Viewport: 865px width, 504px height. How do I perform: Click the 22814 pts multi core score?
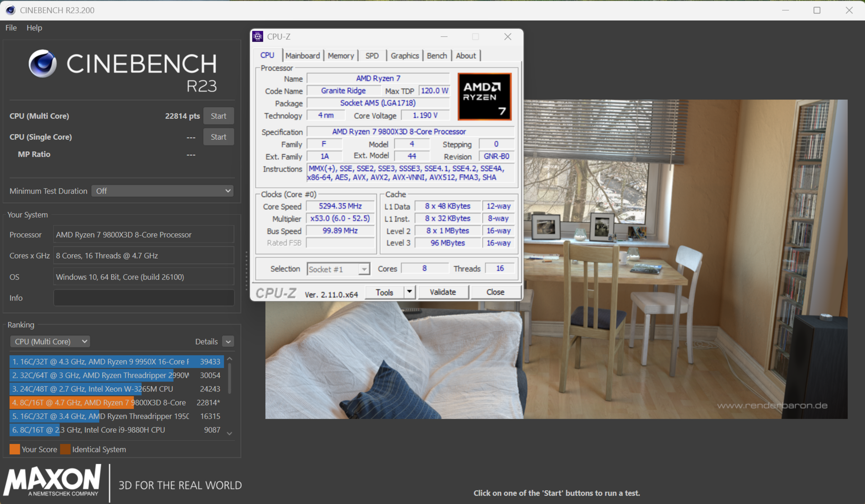pyautogui.click(x=182, y=116)
